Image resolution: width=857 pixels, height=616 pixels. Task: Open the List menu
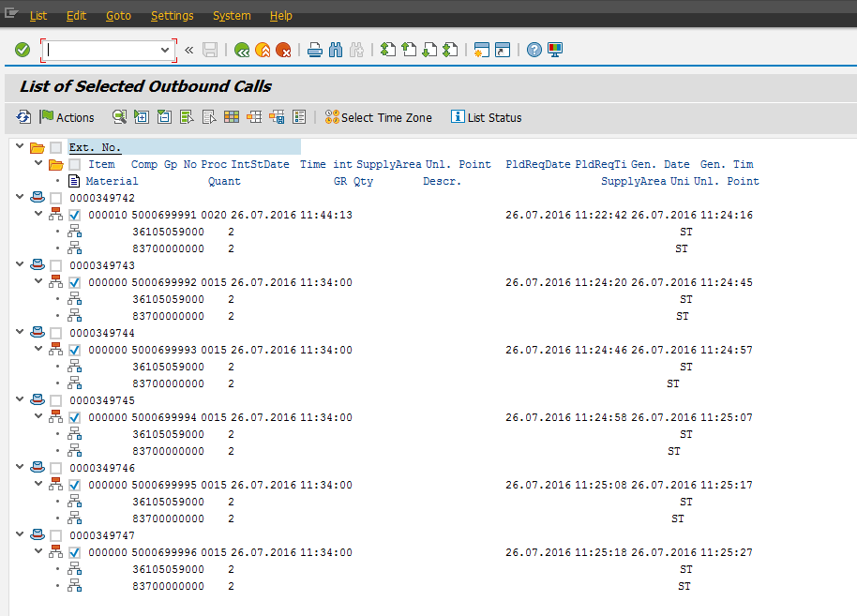(38, 16)
